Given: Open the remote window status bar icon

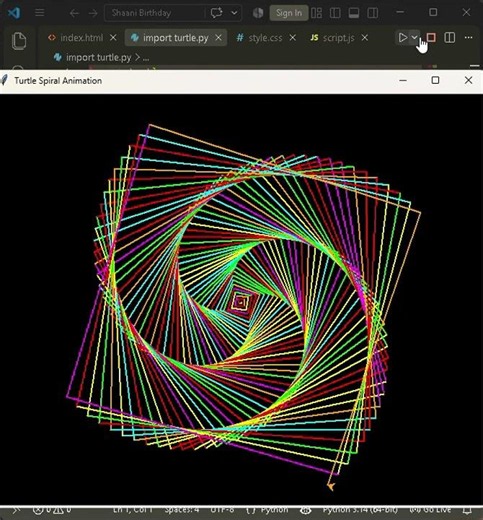Looking at the screenshot, I should [x=15, y=510].
